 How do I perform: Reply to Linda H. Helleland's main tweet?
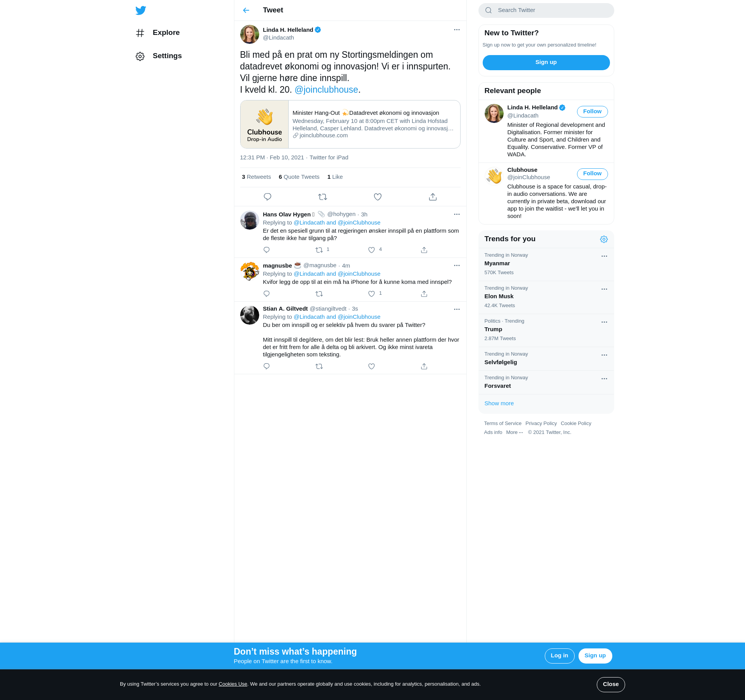click(267, 197)
